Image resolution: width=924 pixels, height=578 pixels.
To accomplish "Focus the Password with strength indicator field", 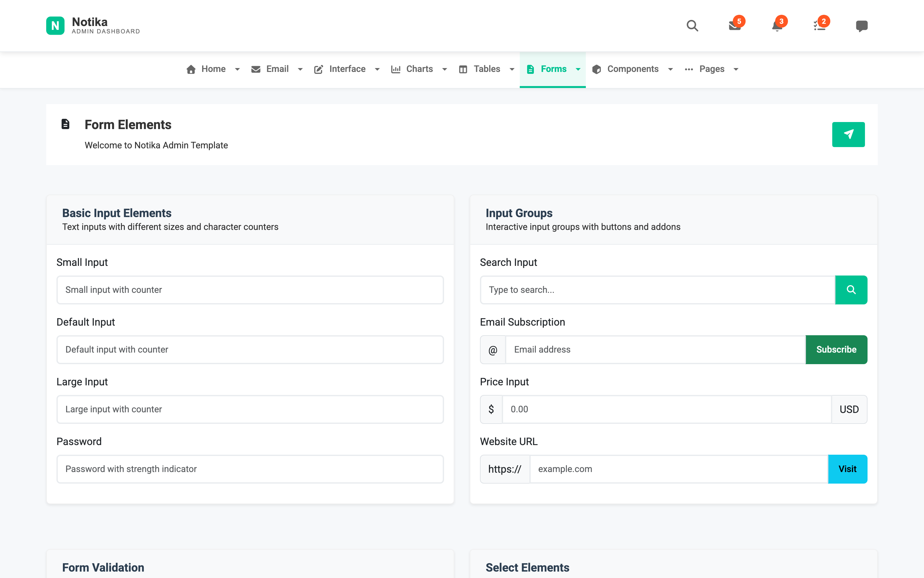I will point(250,469).
